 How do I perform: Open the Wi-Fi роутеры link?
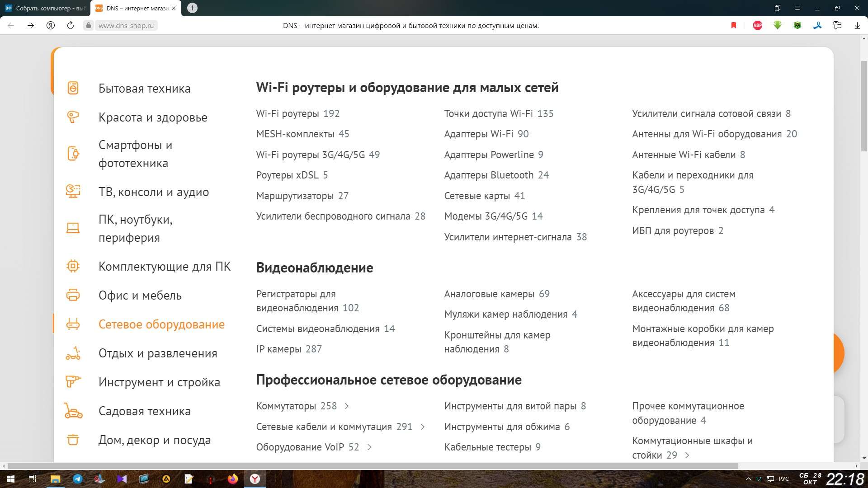tap(288, 114)
